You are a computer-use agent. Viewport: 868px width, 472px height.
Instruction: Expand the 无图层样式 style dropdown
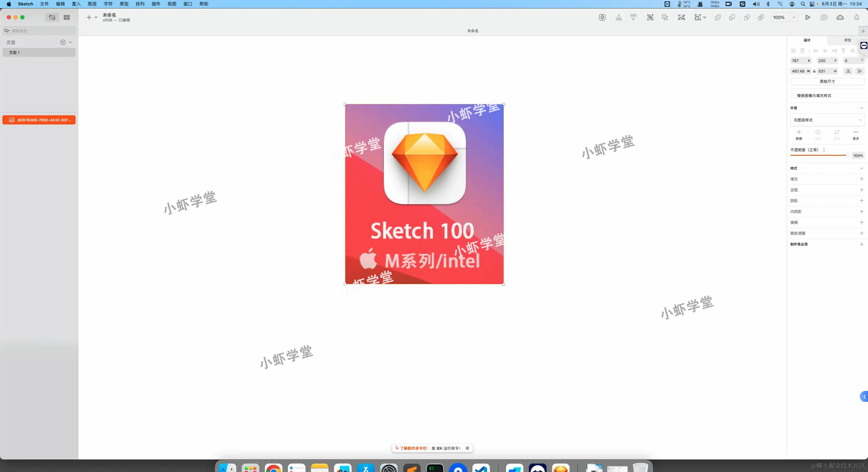click(x=861, y=120)
